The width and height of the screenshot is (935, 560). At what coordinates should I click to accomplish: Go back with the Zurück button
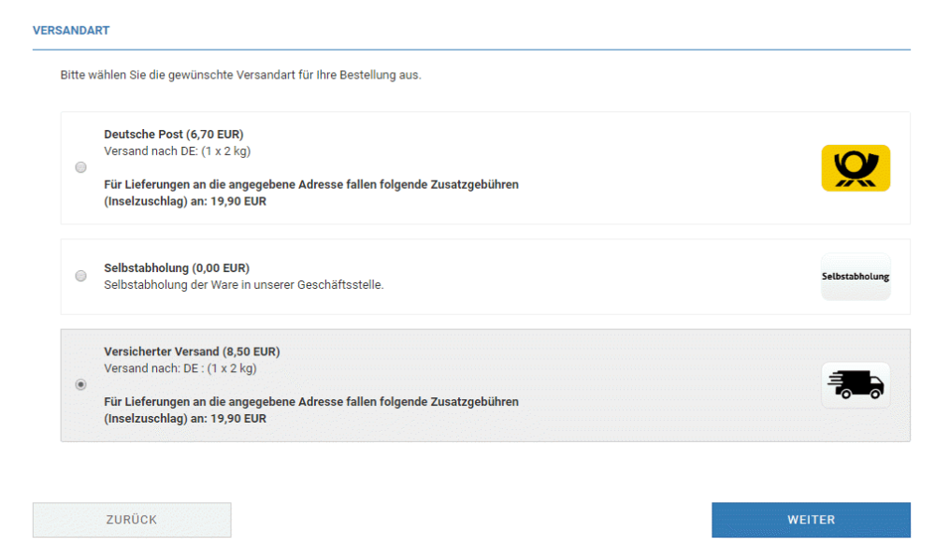(132, 520)
